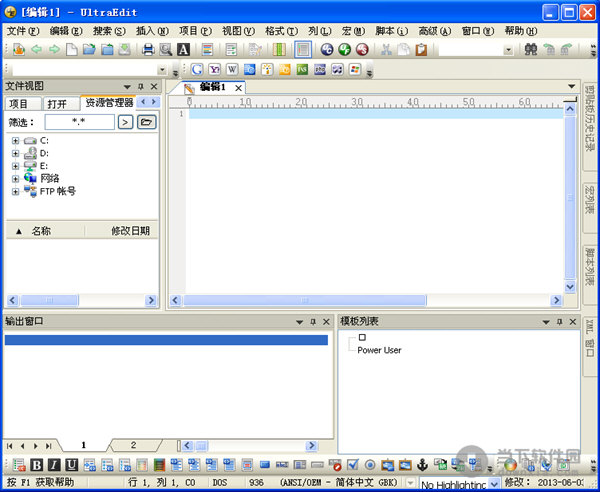Image resolution: width=600 pixels, height=492 pixels.
Task: Click the large letter A font icon
Action: tap(183, 49)
